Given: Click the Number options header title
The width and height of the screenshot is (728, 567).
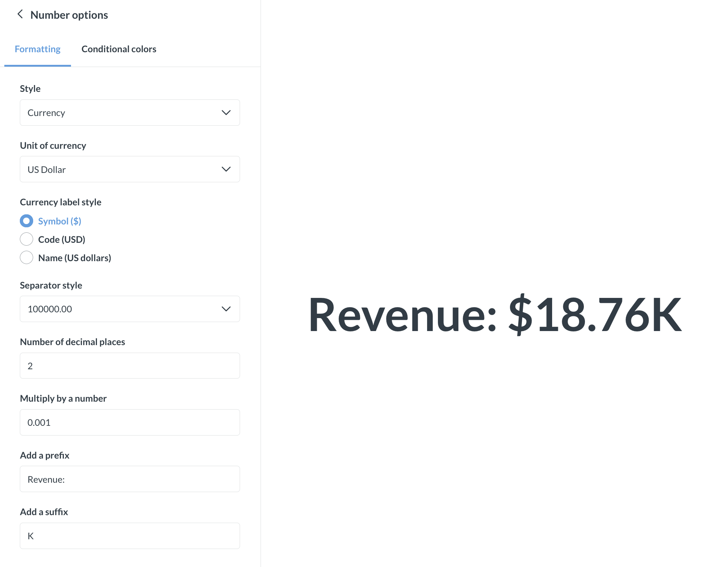Looking at the screenshot, I should pos(69,15).
